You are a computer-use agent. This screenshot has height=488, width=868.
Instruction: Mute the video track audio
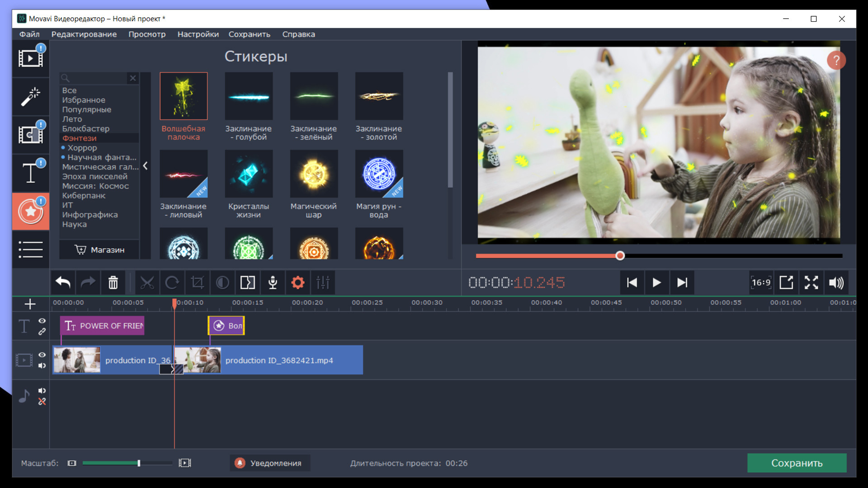click(x=42, y=366)
